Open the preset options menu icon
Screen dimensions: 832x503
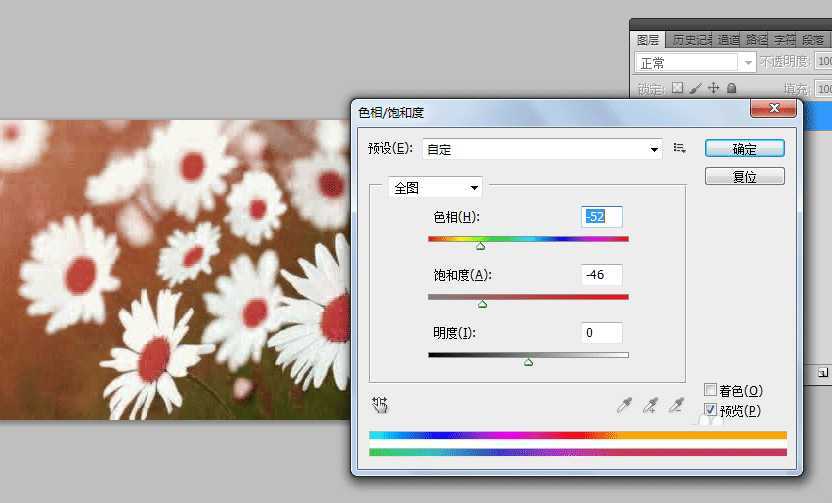pos(680,148)
